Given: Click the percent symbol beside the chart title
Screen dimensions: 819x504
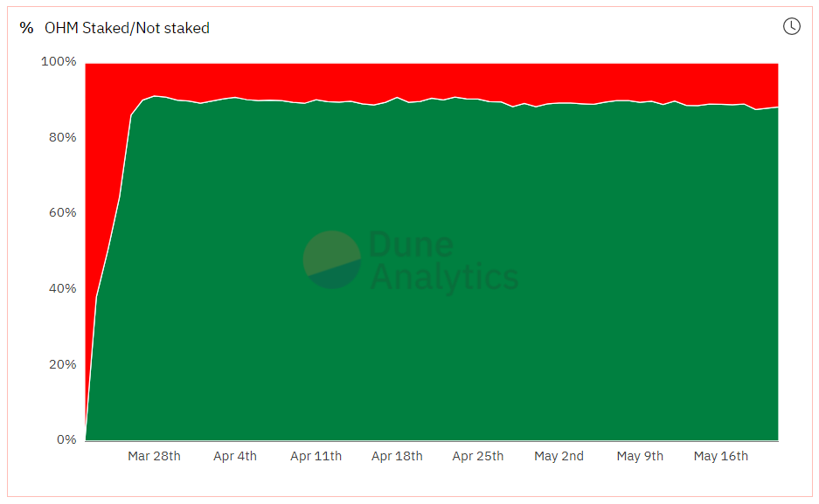Looking at the screenshot, I should (x=26, y=28).
